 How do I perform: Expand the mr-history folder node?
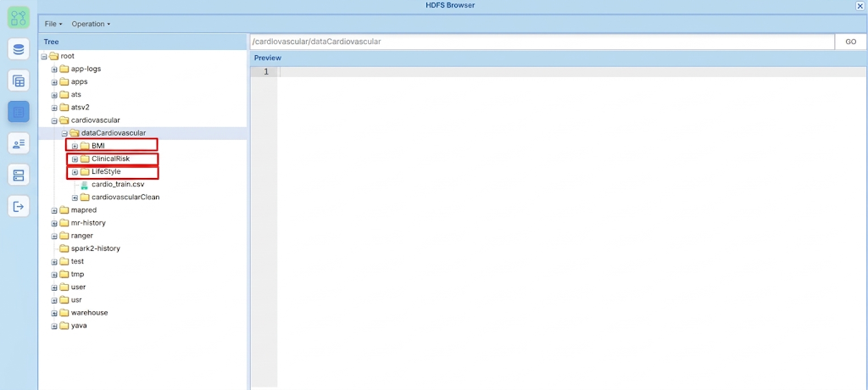54,223
